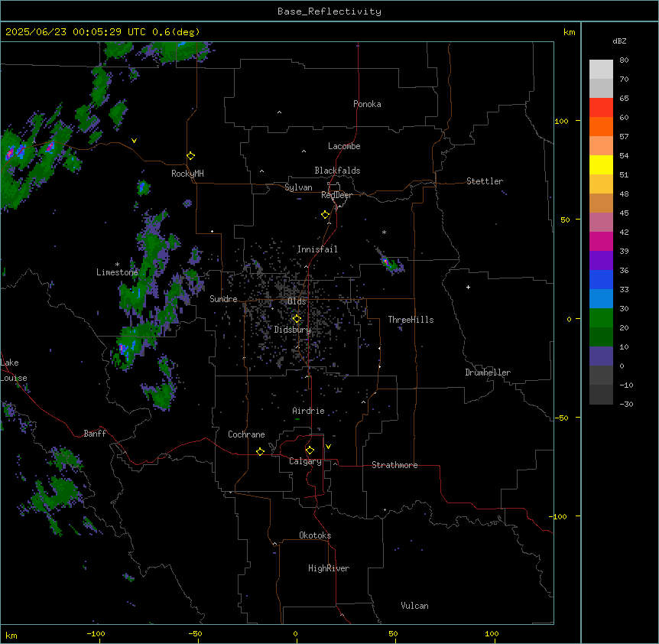The height and width of the screenshot is (644, 659).
Task: Click the 100 tick on the right axis
Action: click(561, 121)
